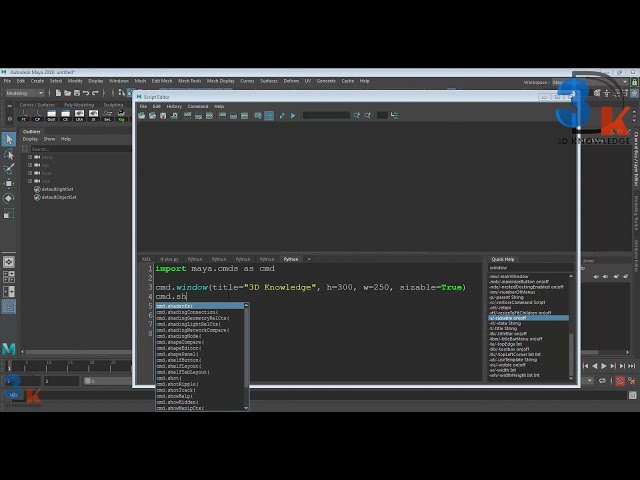640x480 pixels.
Task: Click Clear History icon in Script Editor
Action: coord(187,116)
